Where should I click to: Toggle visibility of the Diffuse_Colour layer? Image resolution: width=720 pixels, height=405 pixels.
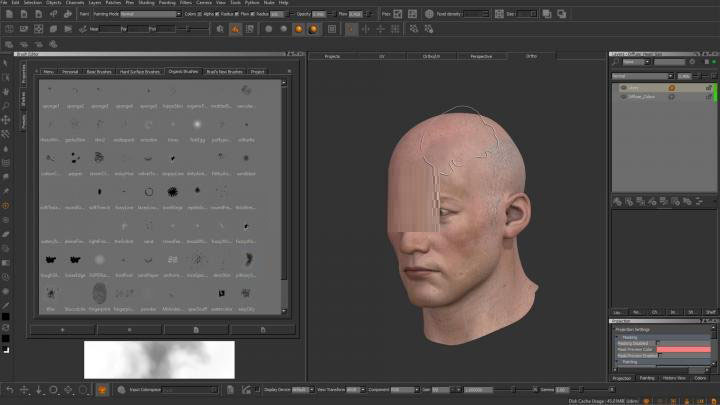click(623, 96)
